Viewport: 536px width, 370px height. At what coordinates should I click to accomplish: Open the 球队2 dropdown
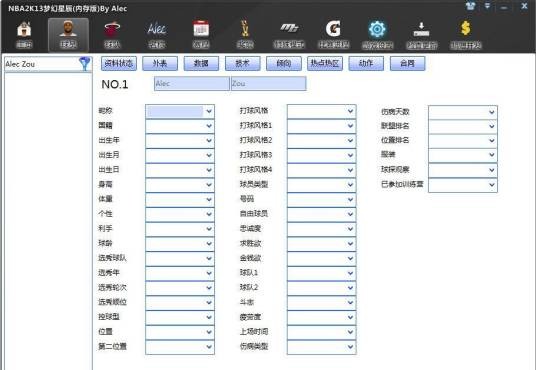coord(321,288)
